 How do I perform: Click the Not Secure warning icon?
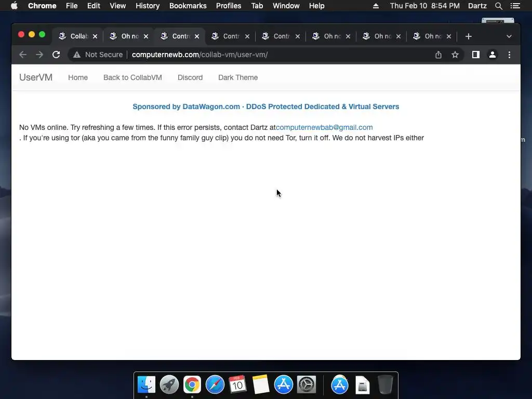tap(77, 55)
